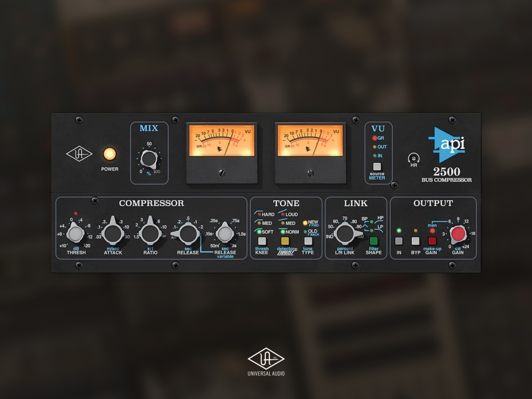This screenshot has width=532, height=399.
Task: Click the L/R LINK percent knob
Action: click(349, 233)
